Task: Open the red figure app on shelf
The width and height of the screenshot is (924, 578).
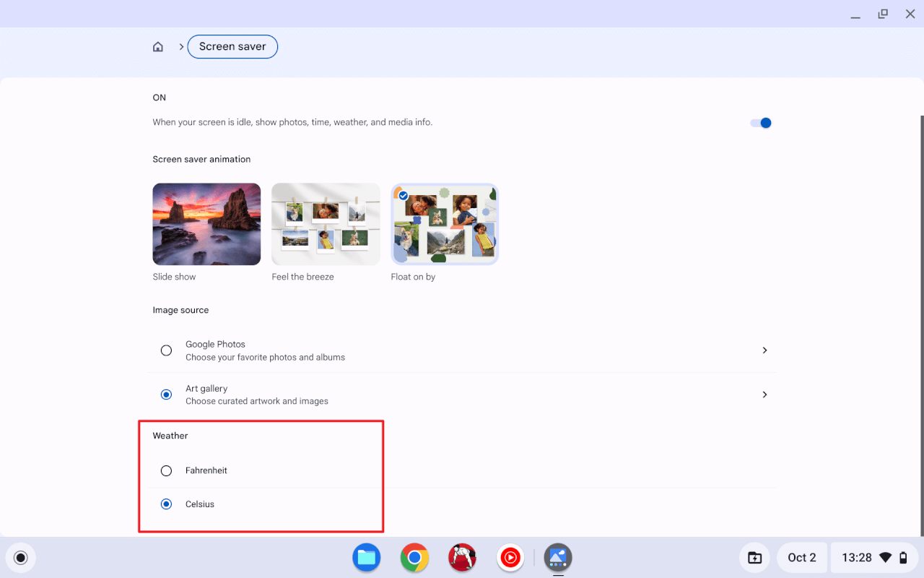Action: (462, 558)
